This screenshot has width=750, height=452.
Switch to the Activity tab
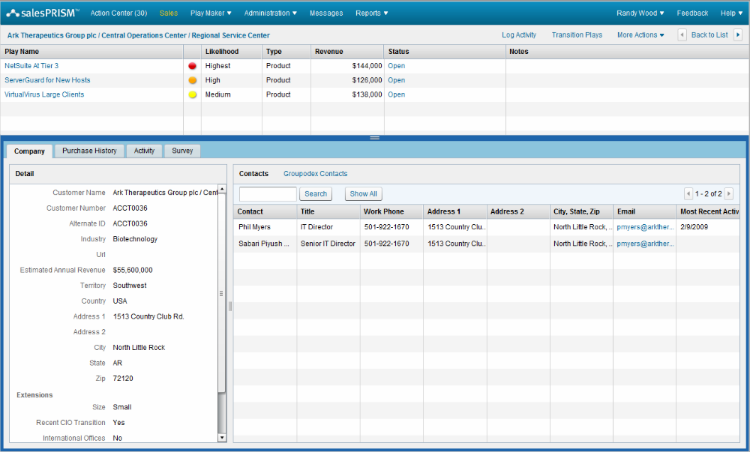pos(144,151)
